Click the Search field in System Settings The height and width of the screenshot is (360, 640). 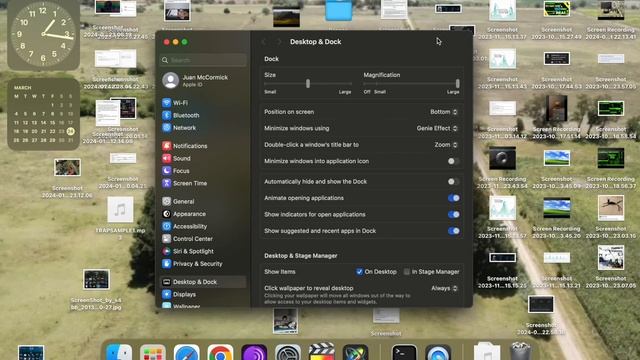point(203,60)
